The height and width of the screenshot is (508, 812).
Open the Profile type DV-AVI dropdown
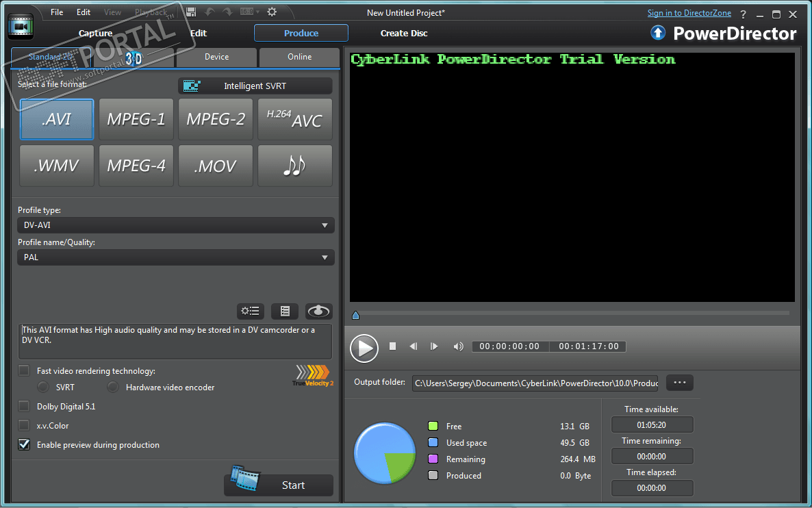point(175,225)
